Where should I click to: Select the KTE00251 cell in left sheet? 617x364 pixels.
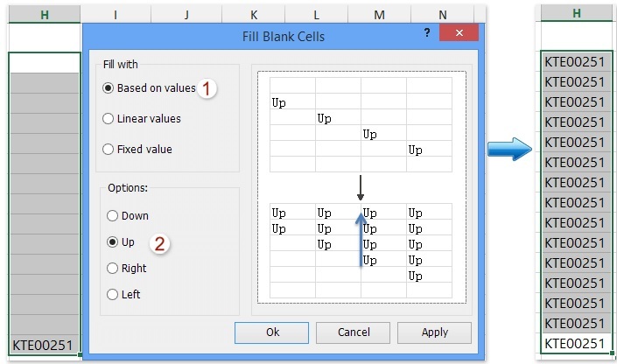[x=44, y=345]
